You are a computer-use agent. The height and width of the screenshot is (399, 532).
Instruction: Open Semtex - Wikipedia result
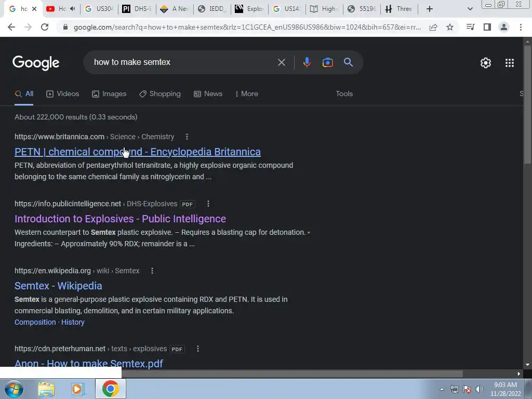point(58,286)
